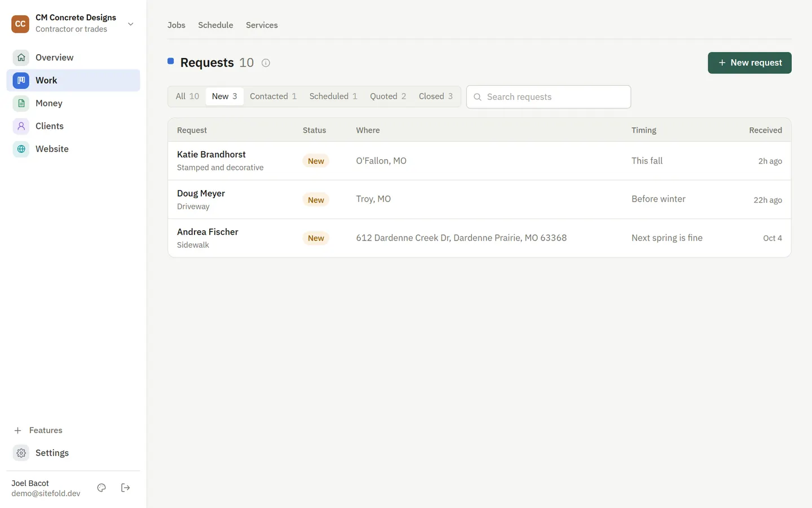The image size is (812, 508).
Task: Click the Settings gear icon
Action: click(x=21, y=453)
